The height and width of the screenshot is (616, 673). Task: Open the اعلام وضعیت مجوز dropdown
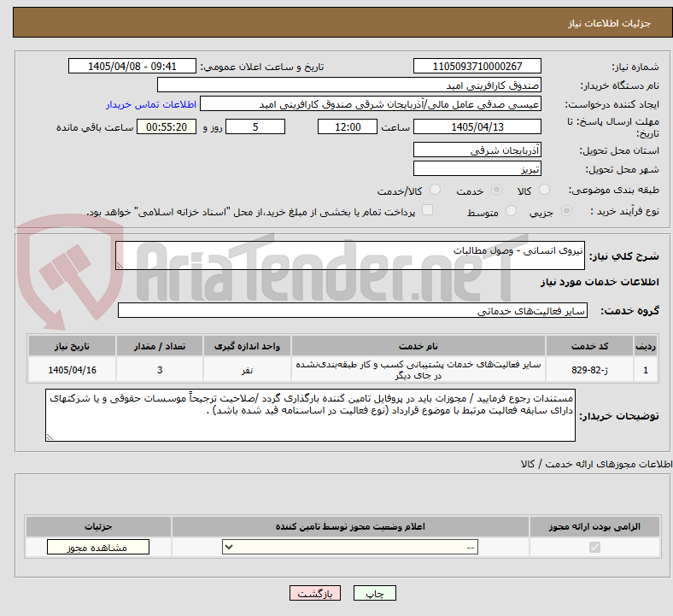350,547
